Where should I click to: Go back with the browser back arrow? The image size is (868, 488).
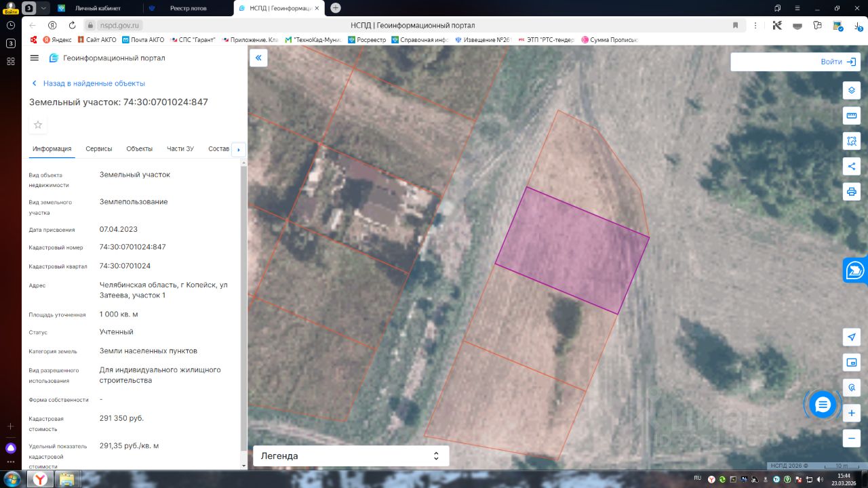click(33, 25)
